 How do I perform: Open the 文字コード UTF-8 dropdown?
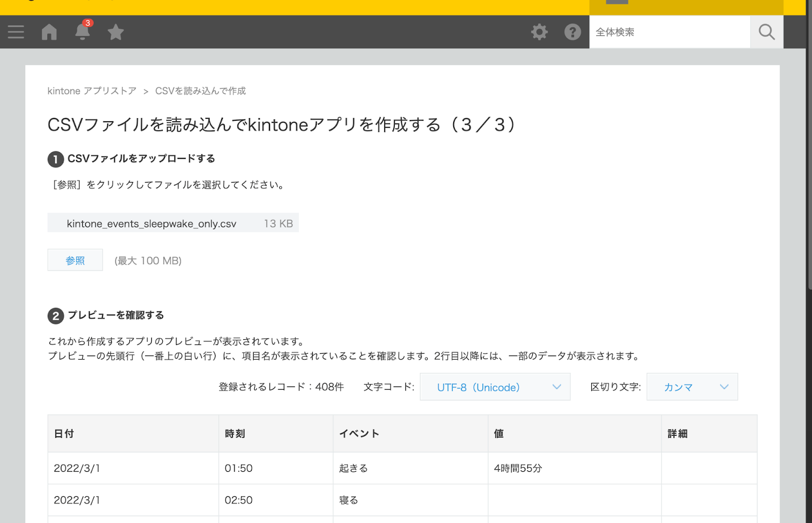(x=495, y=387)
